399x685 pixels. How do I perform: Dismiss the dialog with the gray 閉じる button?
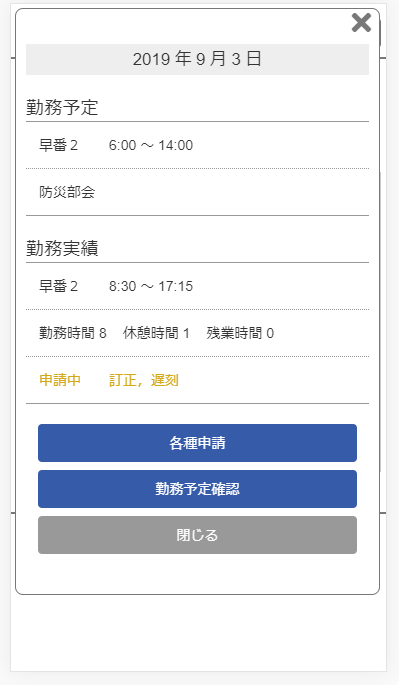197,535
